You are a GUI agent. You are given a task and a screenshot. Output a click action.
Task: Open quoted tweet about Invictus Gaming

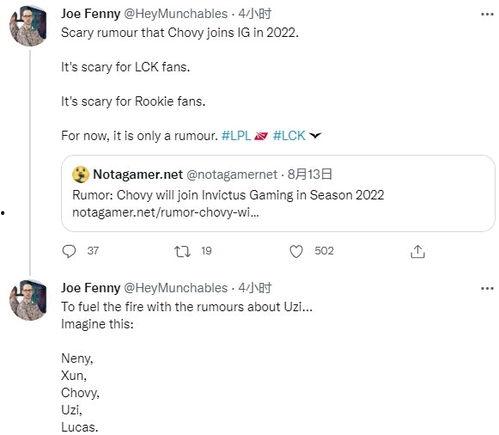point(278,193)
